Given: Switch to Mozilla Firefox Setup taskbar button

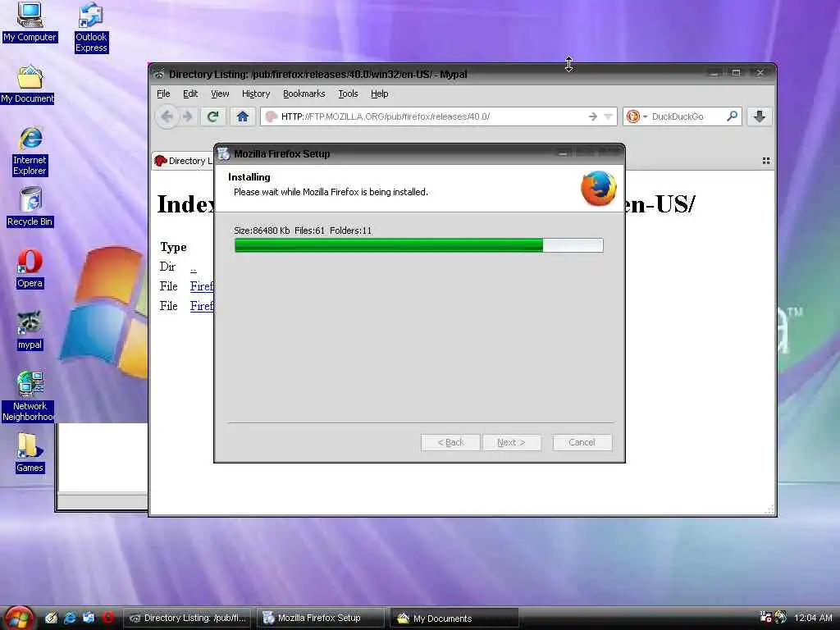Looking at the screenshot, I should click(x=321, y=618).
